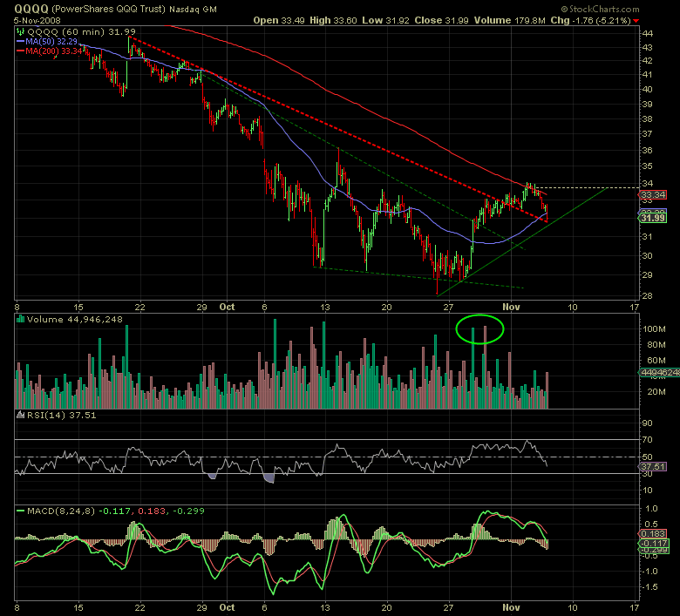The width and height of the screenshot is (680, 616).
Task: Select the QQQQ ticker title text
Action: coord(31,9)
